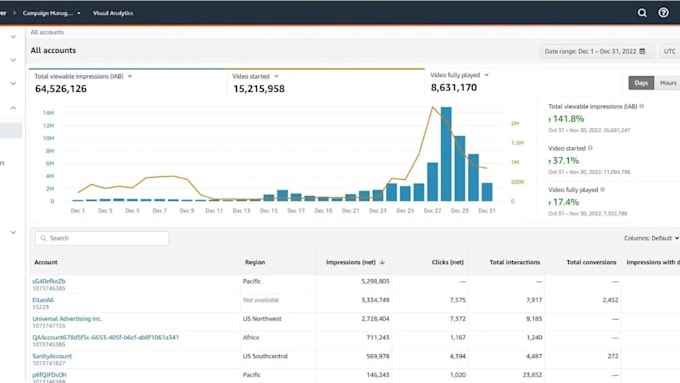Viewport: 680px width, 383px height.
Task: Click impressions value 3,334,749
Action: (375, 300)
